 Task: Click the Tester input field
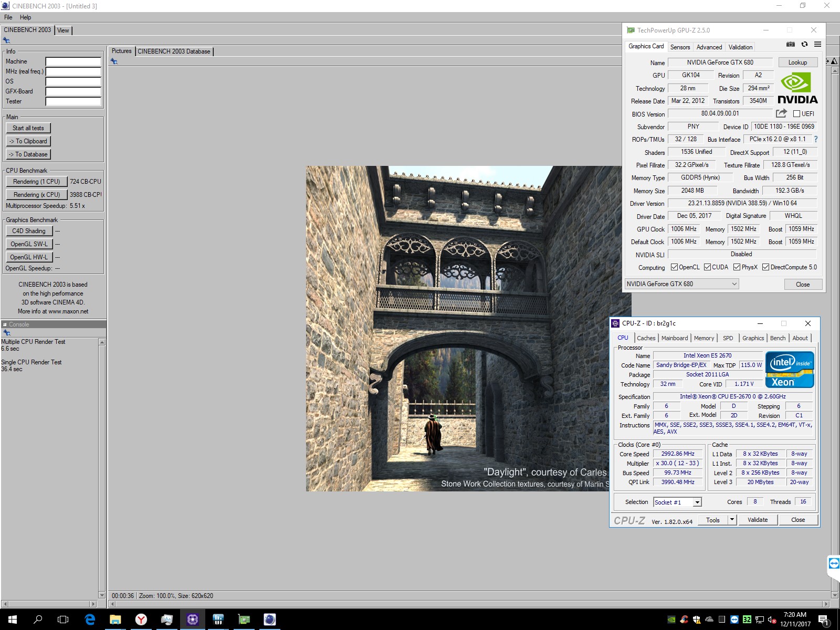[x=73, y=101]
